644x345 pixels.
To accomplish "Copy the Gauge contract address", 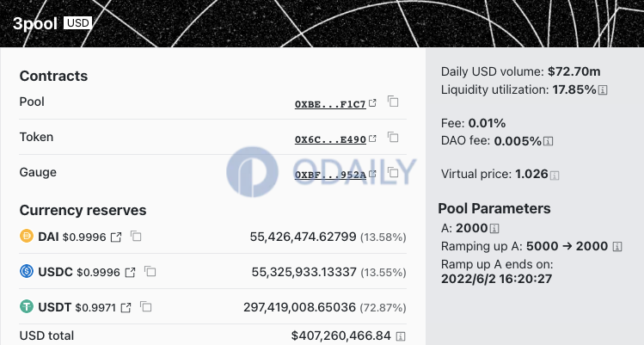I will click(393, 172).
